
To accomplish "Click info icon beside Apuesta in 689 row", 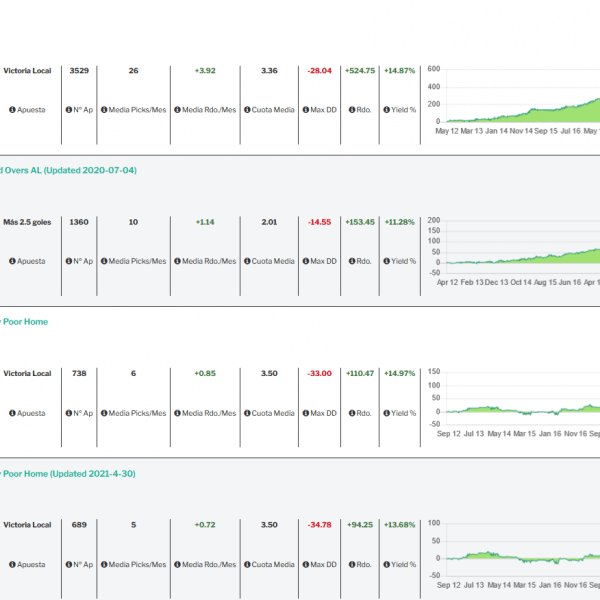I will tap(12, 564).
